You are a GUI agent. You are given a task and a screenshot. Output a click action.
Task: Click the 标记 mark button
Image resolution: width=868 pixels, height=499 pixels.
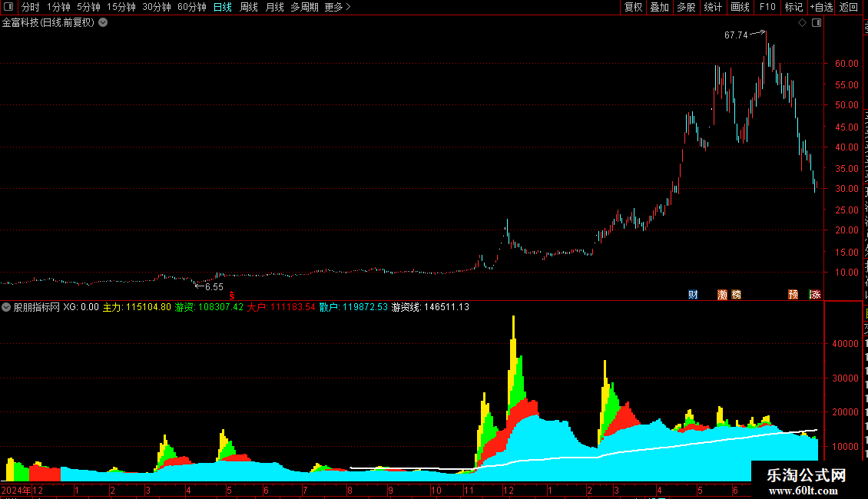(793, 7)
